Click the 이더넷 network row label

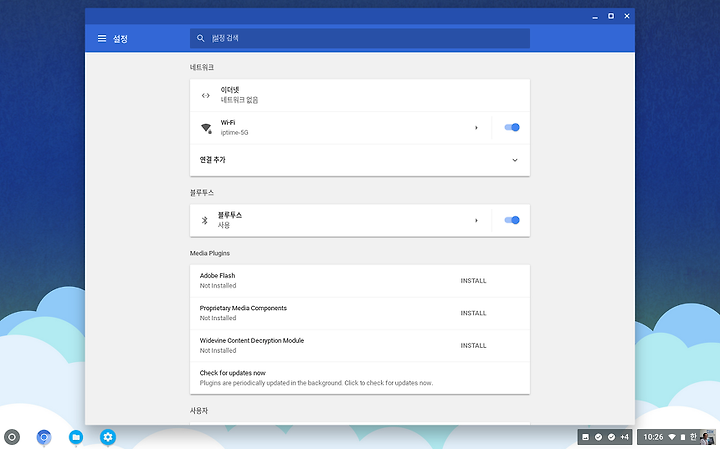pyautogui.click(x=230, y=90)
